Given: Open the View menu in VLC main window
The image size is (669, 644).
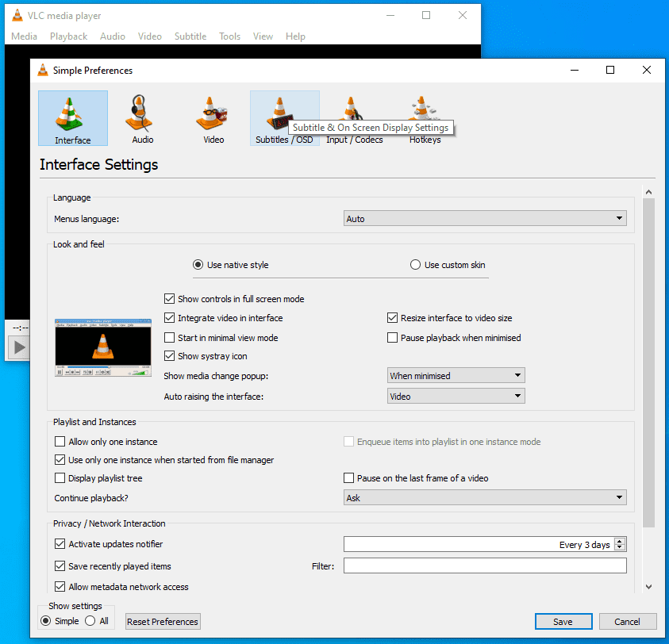Looking at the screenshot, I should point(263,36).
